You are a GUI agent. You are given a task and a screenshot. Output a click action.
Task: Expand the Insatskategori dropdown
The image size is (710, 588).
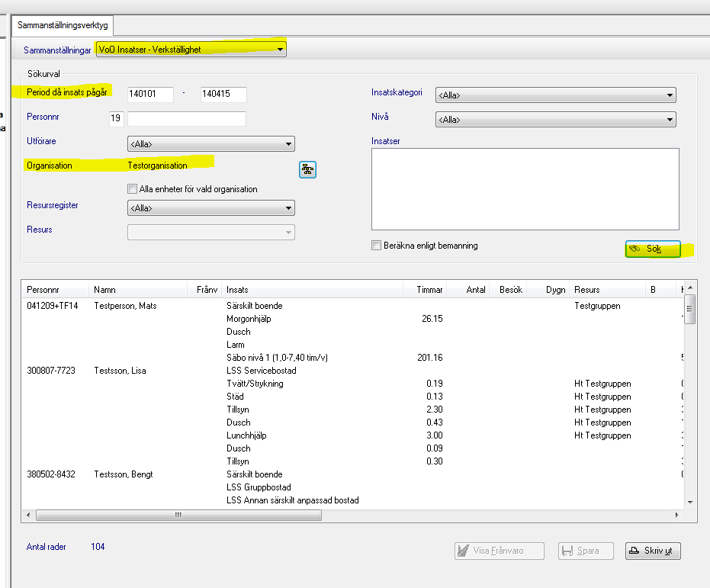(556, 95)
